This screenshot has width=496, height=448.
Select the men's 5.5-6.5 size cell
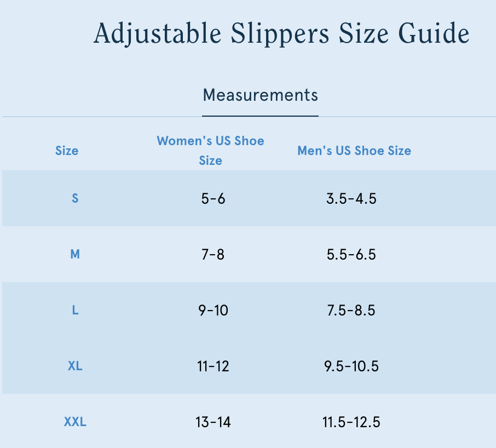[x=351, y=254]
